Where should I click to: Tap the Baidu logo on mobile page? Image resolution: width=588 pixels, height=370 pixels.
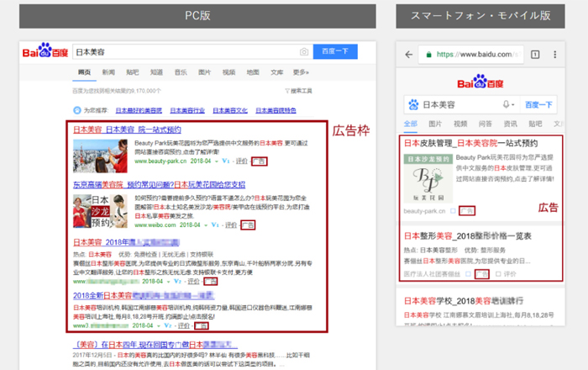click(480, 82)
